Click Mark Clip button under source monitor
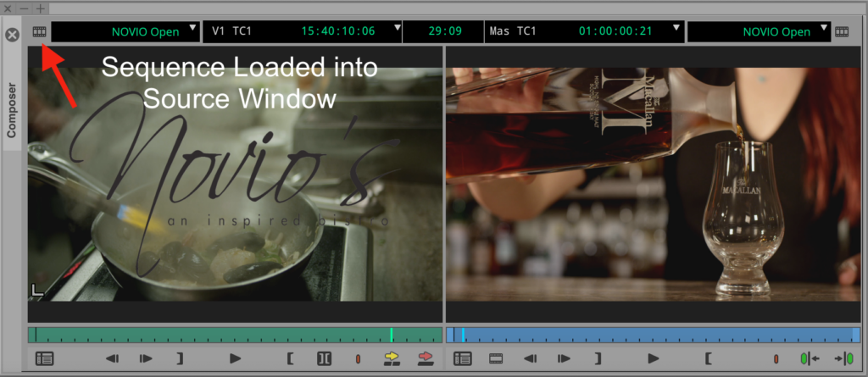This screenshot has height=377, width=868. point(324,358)
